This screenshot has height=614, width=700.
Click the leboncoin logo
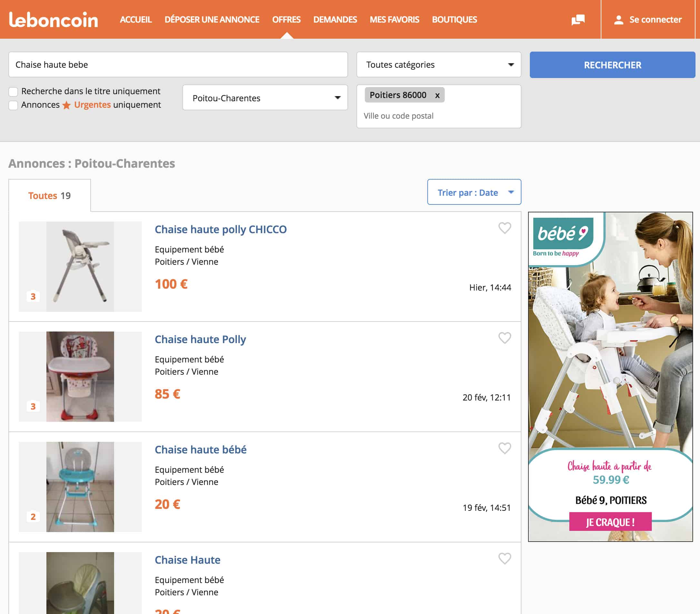[x=53, y=20]
